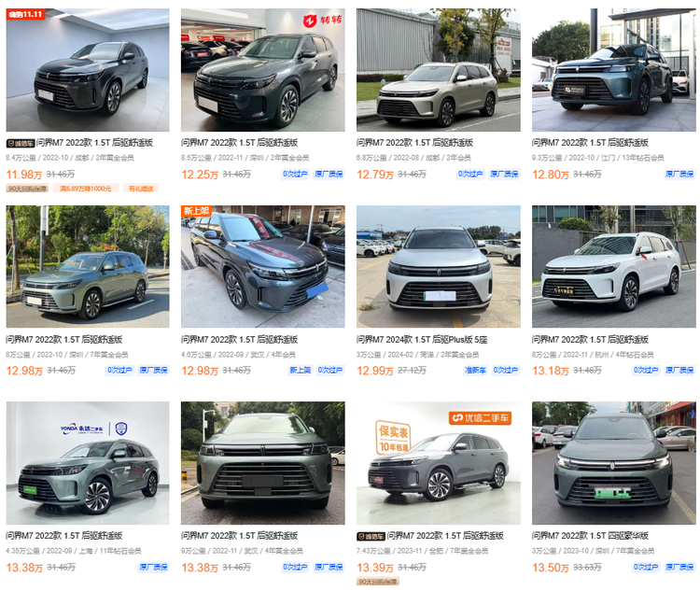700x590 pixels.
Task: Click the 诚信车 badge beside 13.39万 listing
Action: 371,537
